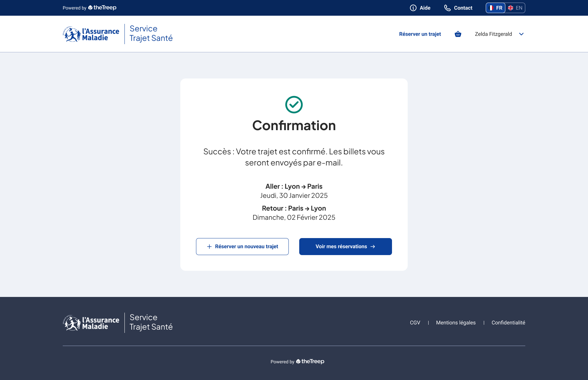Screen dimensions: 588x380
Task: Click 'Aller : Lyon → Paris' text
Action: point(294,186)
